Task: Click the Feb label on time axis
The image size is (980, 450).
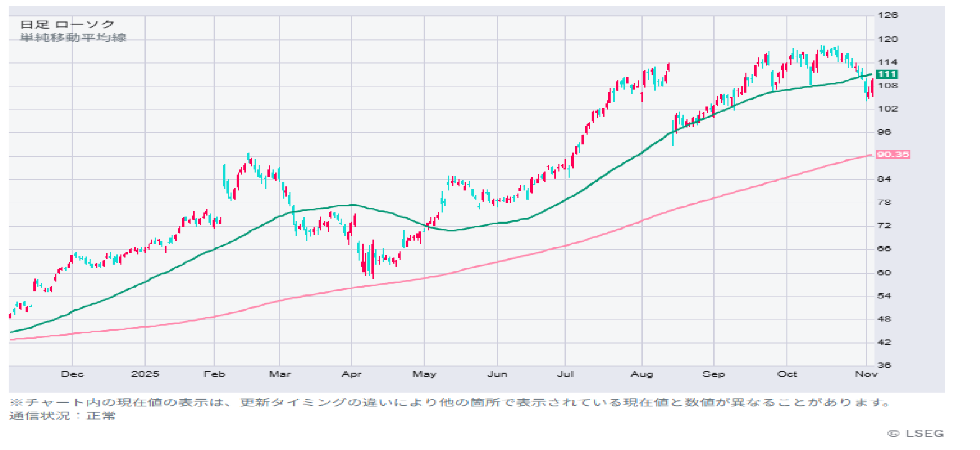Action: tap(214, 374)
